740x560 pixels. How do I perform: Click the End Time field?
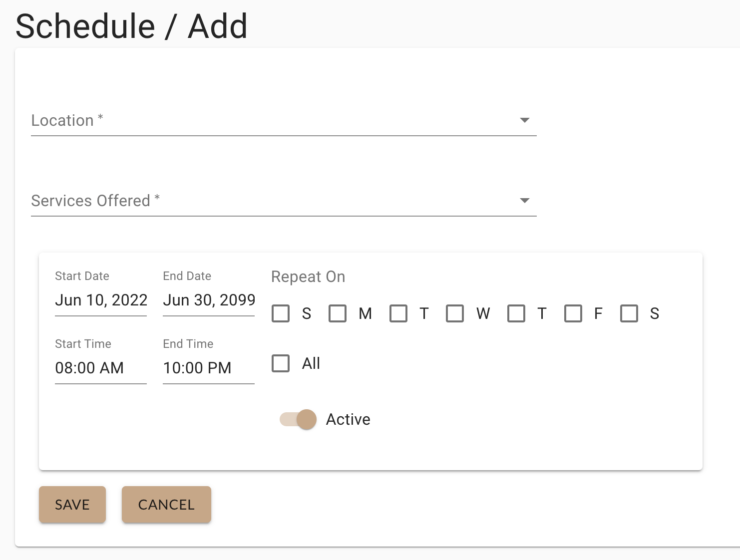(209, 368)
